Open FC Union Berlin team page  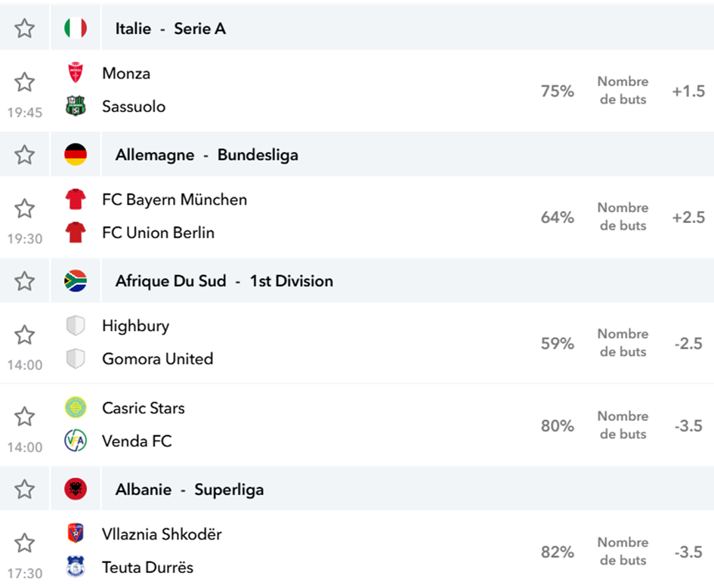158,233
